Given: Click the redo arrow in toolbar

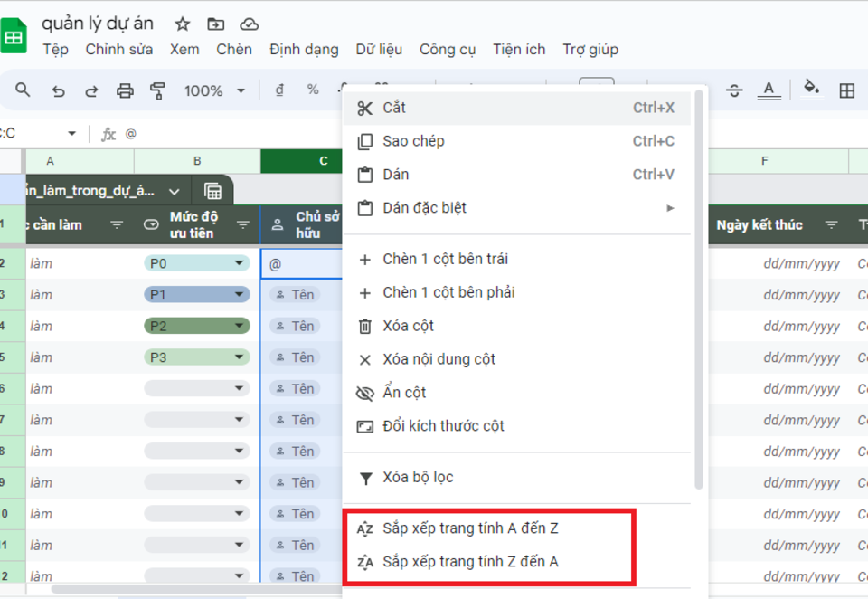Looking at the screenshot, I should tap(91, 90).
